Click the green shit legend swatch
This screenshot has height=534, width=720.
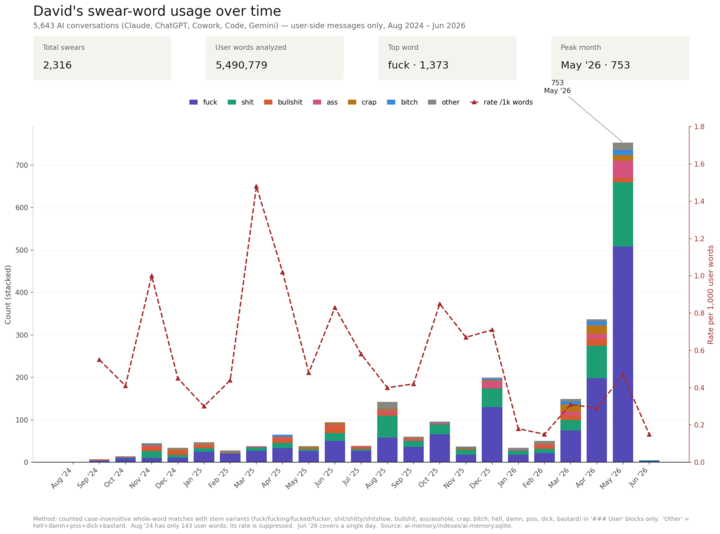(232, 102)
